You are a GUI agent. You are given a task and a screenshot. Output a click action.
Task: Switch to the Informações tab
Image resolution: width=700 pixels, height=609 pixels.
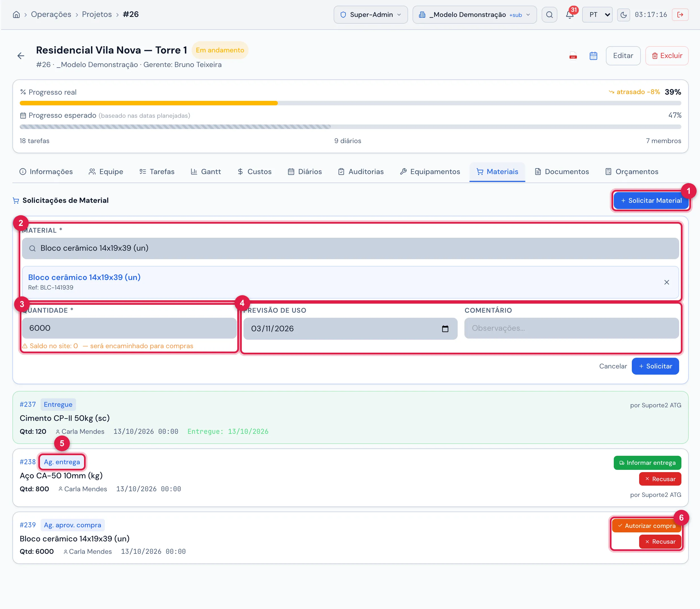pos(46,172)
